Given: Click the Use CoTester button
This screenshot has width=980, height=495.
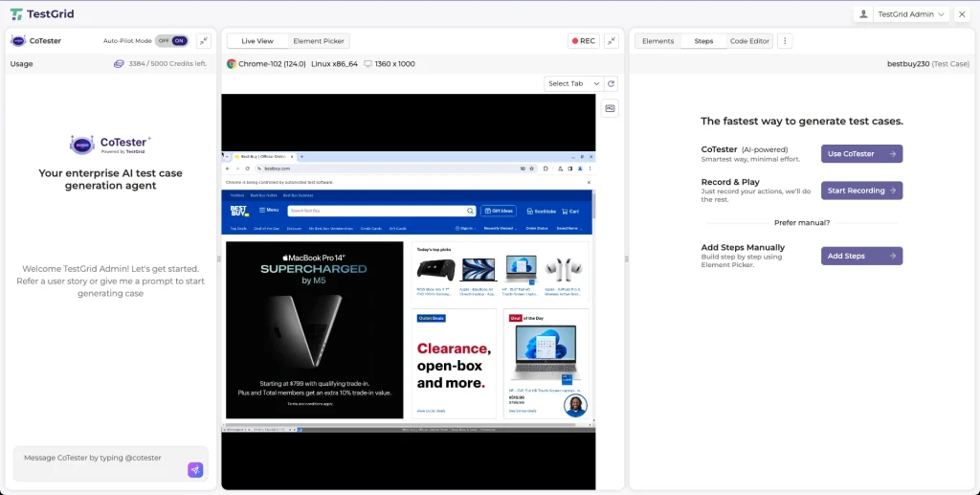Looking at the screenshot, I should (x=861, y=153).
